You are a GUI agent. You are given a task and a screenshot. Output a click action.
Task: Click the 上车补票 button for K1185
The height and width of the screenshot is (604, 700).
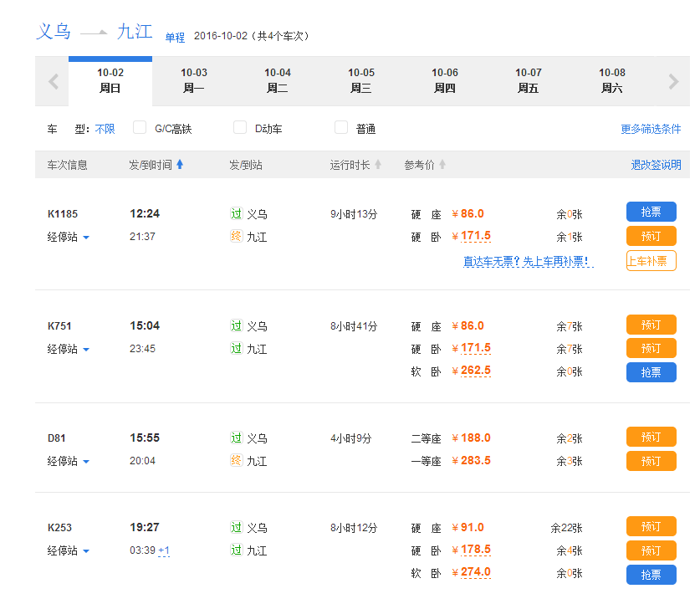click(651, 261)
